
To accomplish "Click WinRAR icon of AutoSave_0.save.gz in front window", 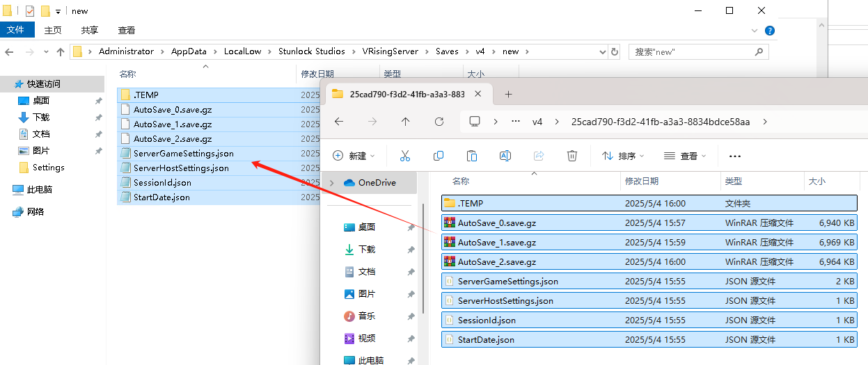I will (450, 223).
